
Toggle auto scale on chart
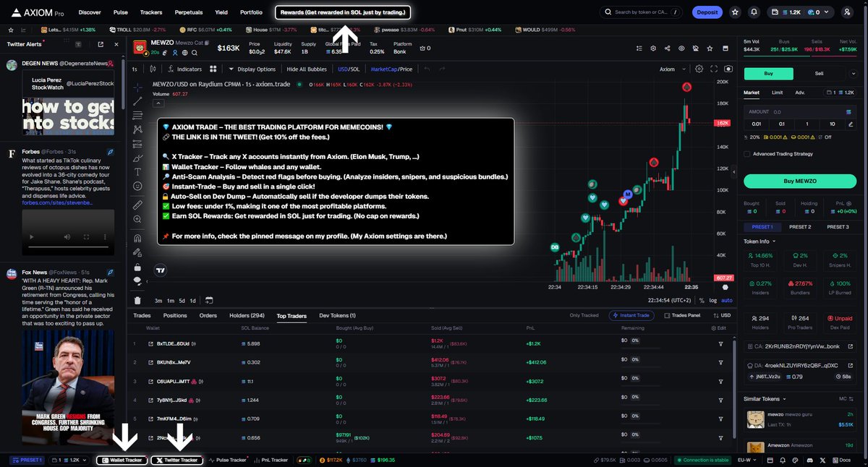click(727, 300)
